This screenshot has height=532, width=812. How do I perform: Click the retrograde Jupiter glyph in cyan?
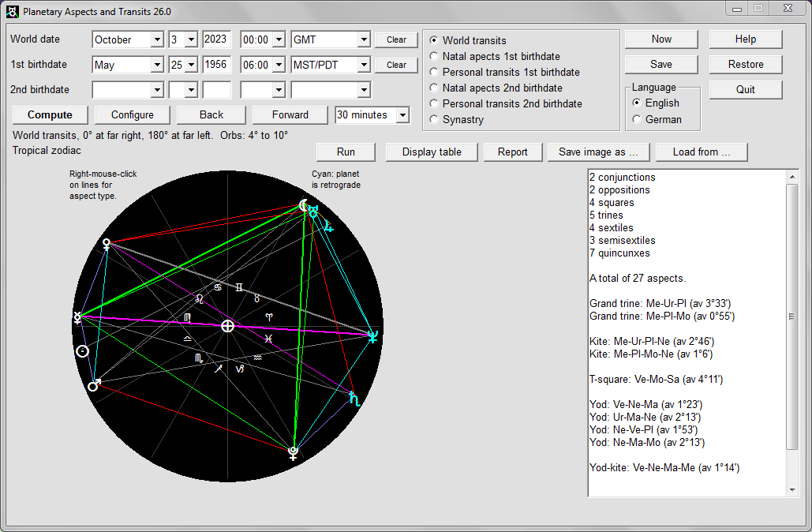pyautogui.click(x=327, y=227)
